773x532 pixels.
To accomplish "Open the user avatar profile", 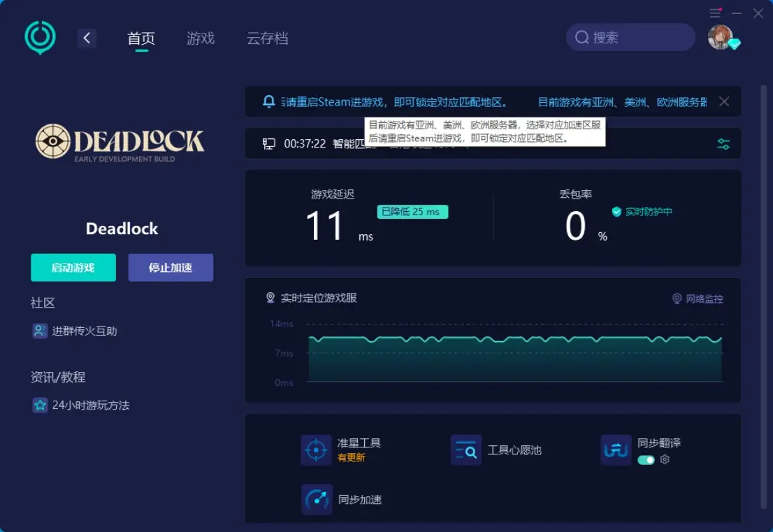I will (721, 38).
